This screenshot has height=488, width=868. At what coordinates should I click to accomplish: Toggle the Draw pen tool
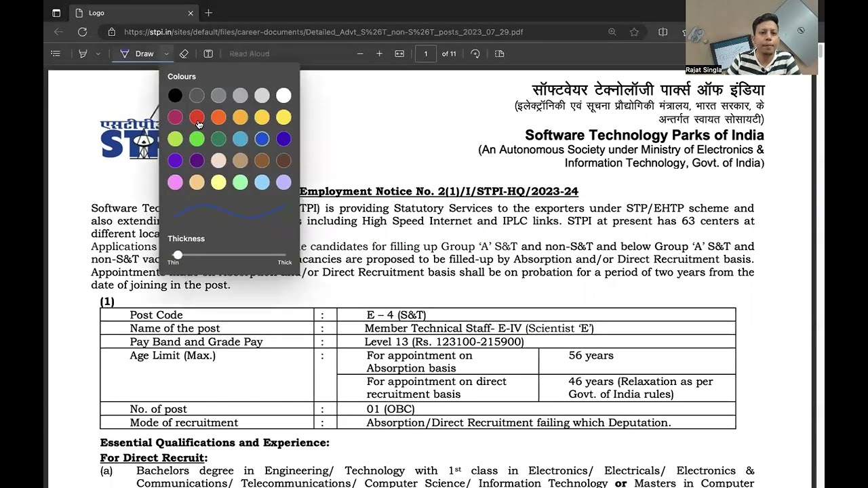pyautogui.click(x=138, y=54)
